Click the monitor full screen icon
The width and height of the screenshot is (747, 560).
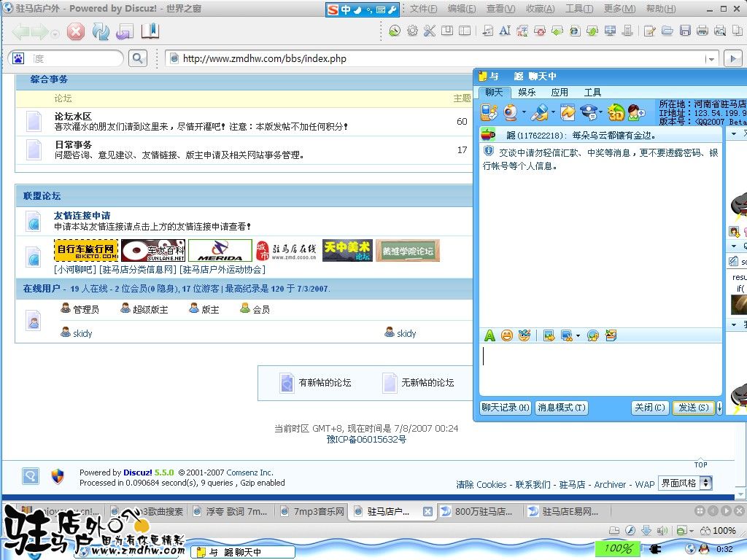pyautogui.click(x=611, y=31)
